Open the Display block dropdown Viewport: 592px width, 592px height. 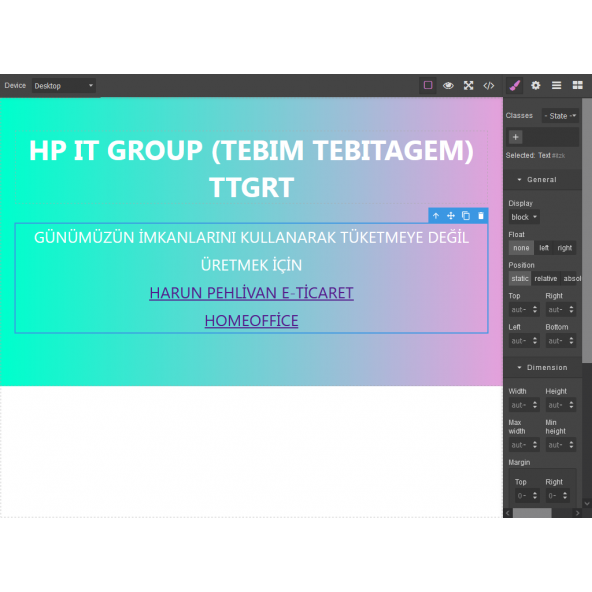tap(524, 217)
